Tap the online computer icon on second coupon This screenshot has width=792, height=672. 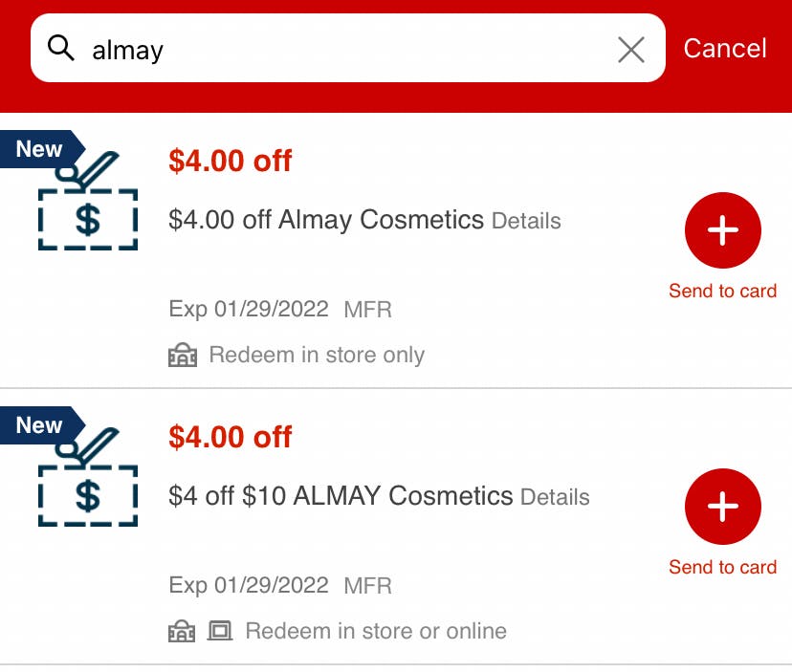click(221, 632)
